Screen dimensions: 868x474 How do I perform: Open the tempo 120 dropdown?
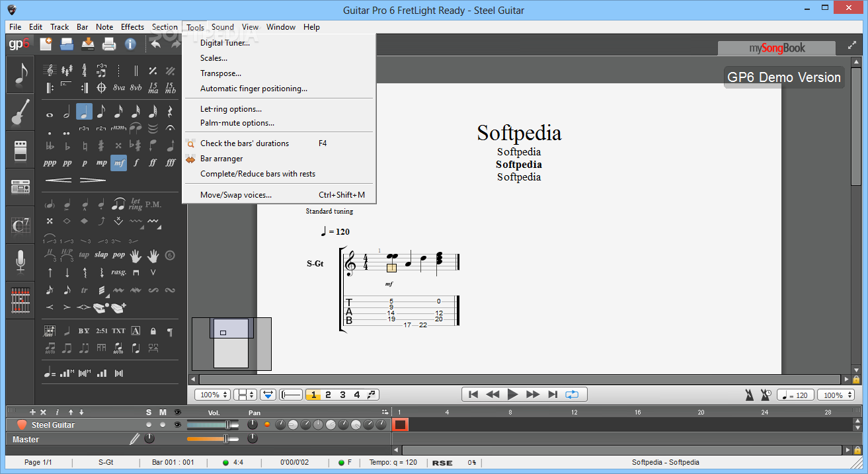(795, 395)
